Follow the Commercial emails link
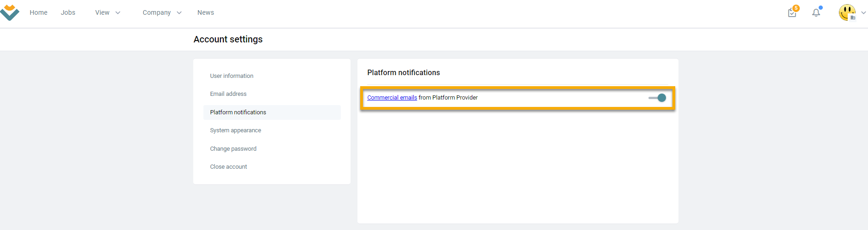 pos(392,98)
